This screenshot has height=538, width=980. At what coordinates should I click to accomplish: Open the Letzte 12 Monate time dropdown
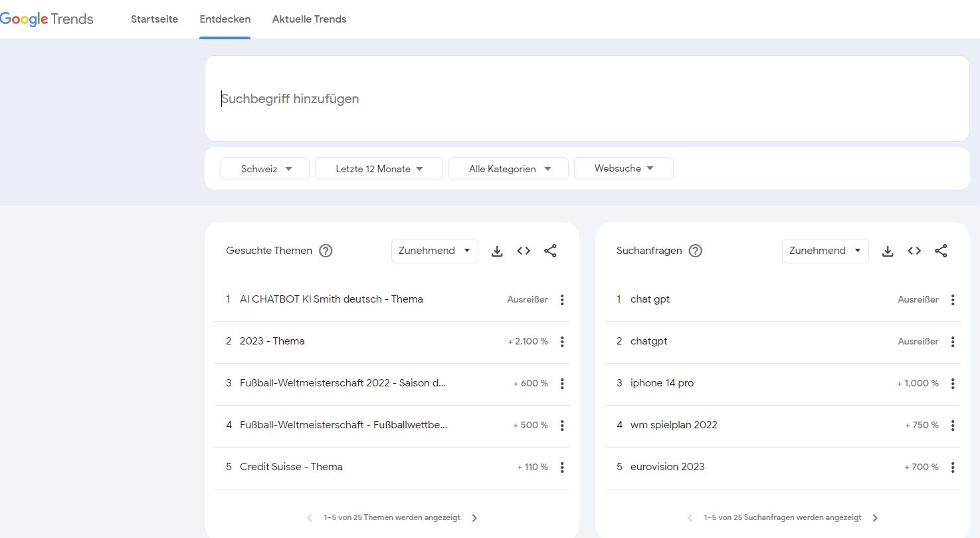[x=379, y=169]
